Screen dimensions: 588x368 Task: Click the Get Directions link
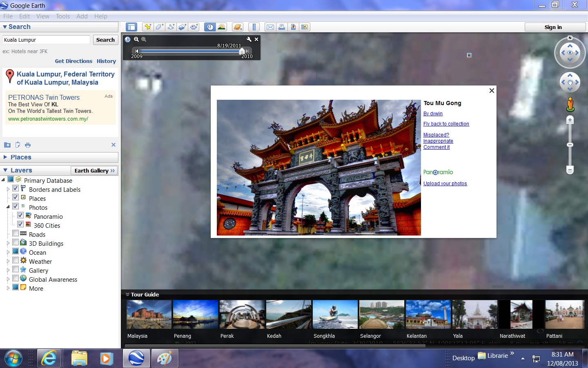73,61
